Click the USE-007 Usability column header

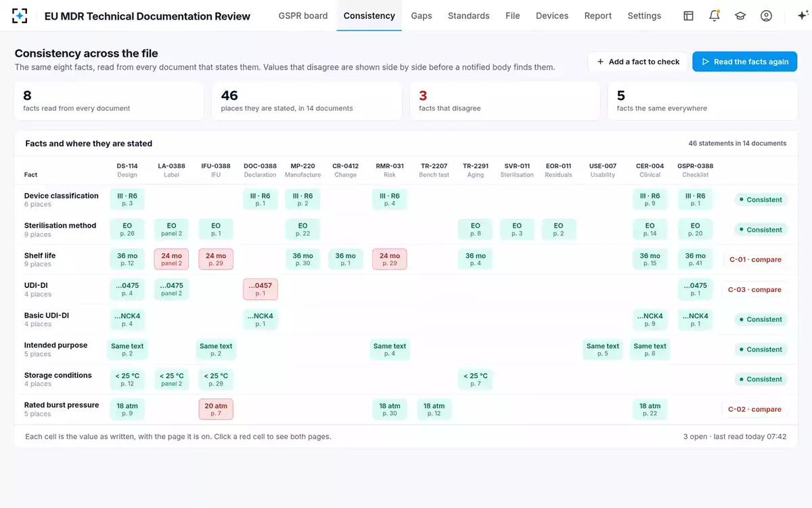(603, 170)
